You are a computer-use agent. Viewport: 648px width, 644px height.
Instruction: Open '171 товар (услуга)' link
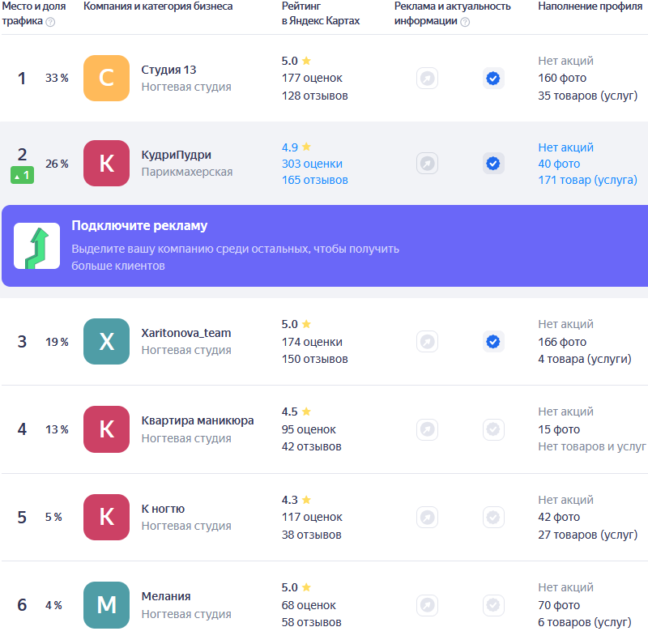(x=587, y=180)
